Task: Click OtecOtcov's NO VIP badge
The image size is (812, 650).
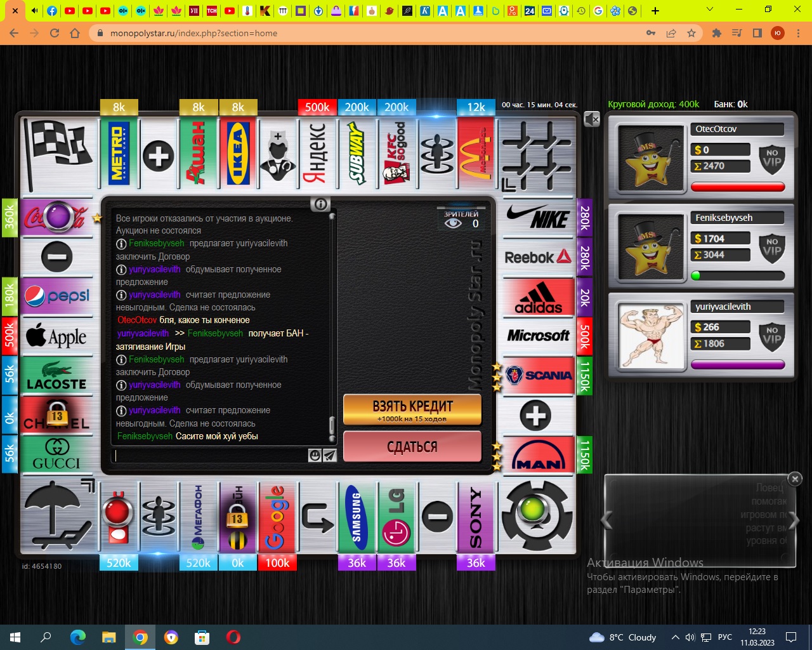Action: [x=772, y=159]
